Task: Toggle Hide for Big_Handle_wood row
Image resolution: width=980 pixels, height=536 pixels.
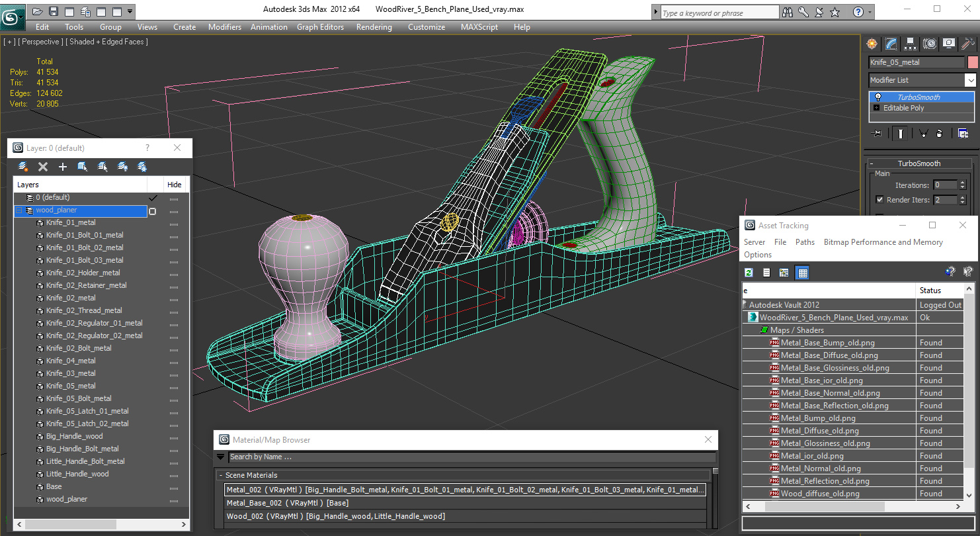Action: pos(174,437)
